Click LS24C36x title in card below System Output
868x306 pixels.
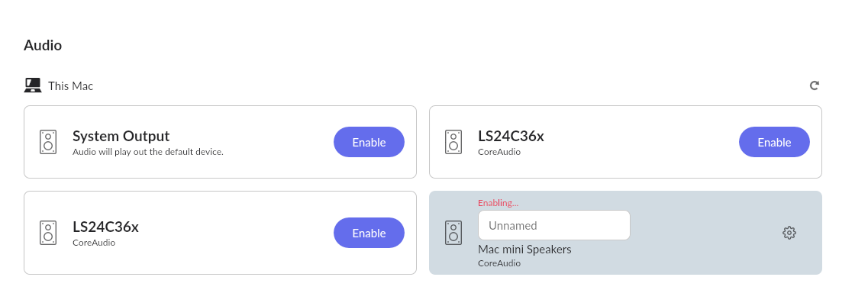105,227
